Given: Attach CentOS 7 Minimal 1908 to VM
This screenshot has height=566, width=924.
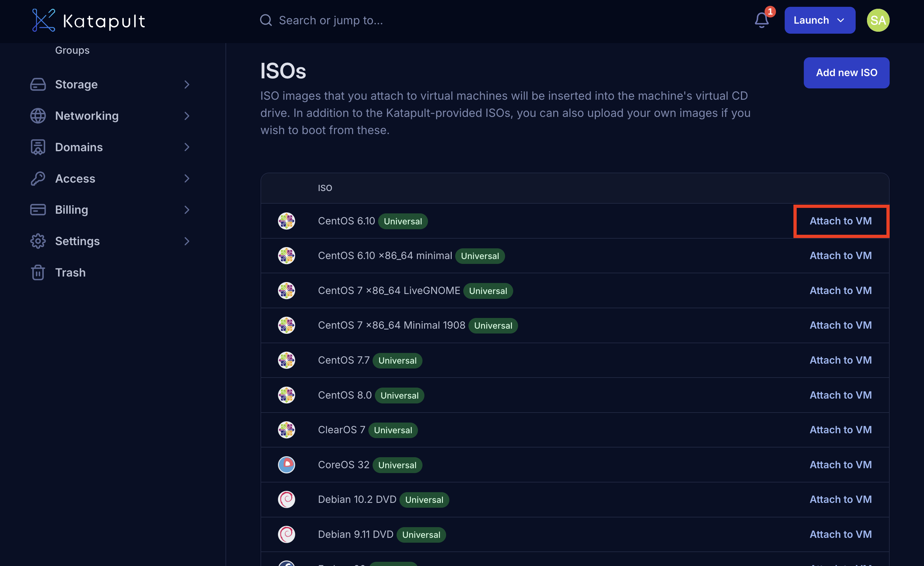Looking at the screenshot, I should point(841,325).
